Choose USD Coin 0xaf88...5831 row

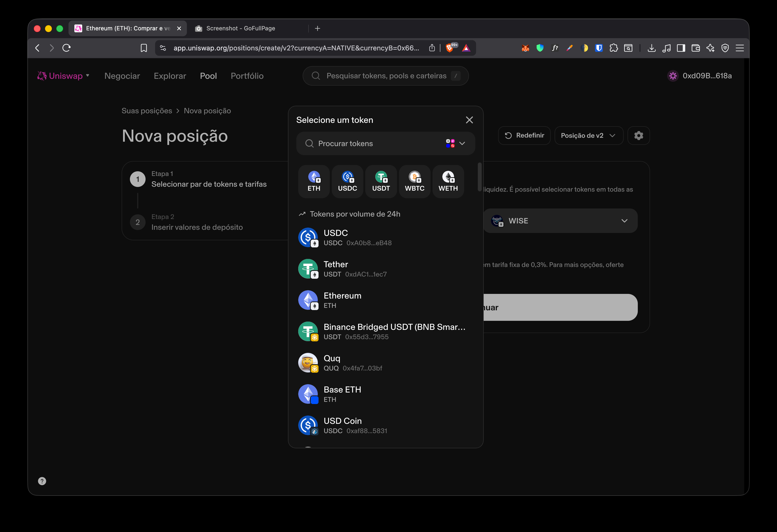click(x=386, y=425)
